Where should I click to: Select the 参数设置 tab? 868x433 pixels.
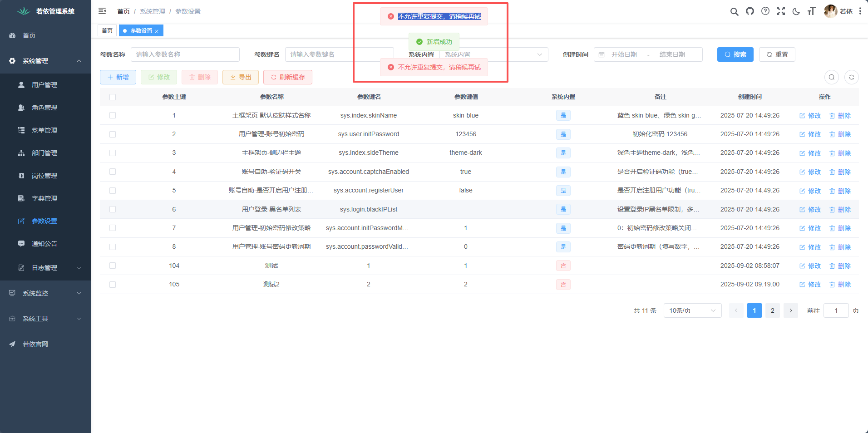click(141, 31)
